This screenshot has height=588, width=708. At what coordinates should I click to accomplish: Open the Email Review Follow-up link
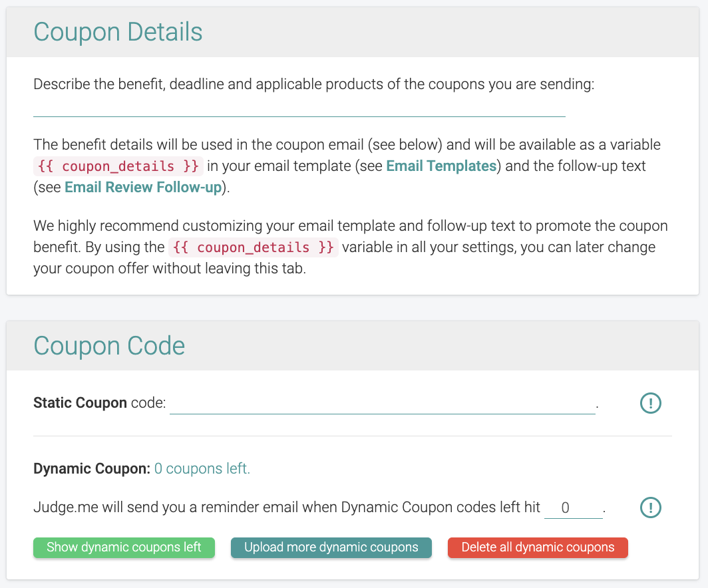(143, 187)
